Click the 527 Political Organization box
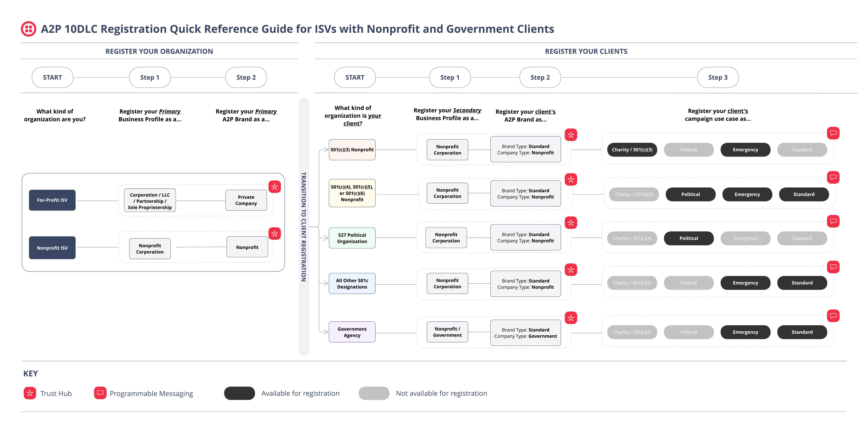Image resolution: width=868 pixels, height=422 pixels. tap(352, 238)
